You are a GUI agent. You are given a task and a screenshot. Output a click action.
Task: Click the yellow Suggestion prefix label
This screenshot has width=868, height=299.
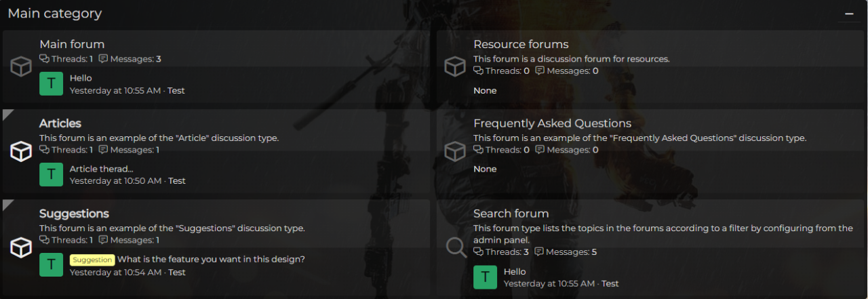pyautogui.click(x=92, y=260)
